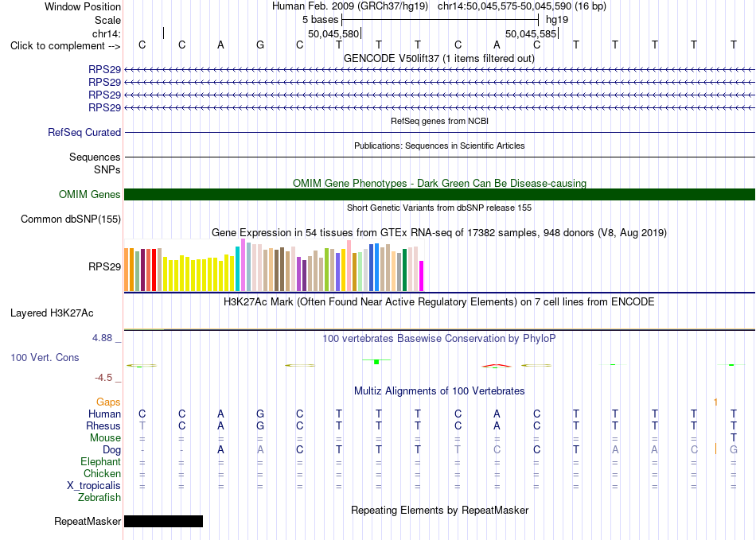Click the 'Chicken' alignment row label
Viewport: 756px width, 540px height.
102,473
